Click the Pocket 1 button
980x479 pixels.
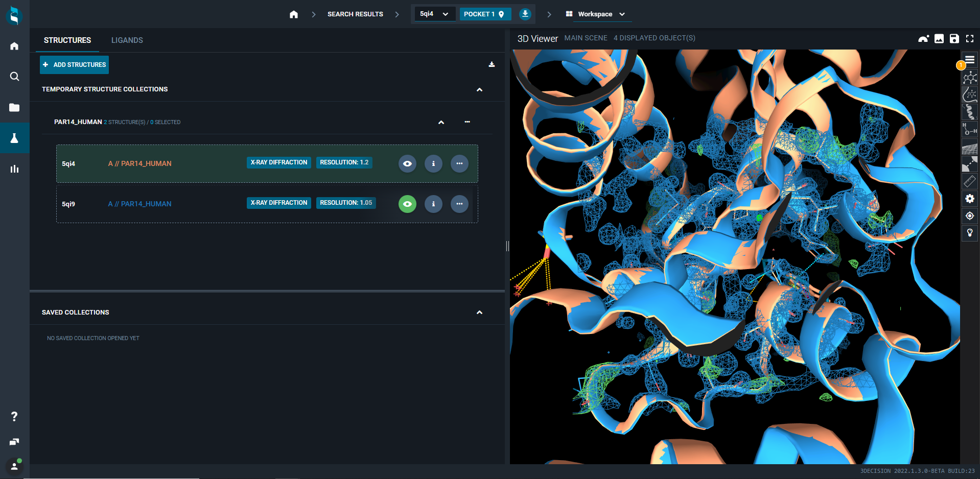(x=485, y=14)
